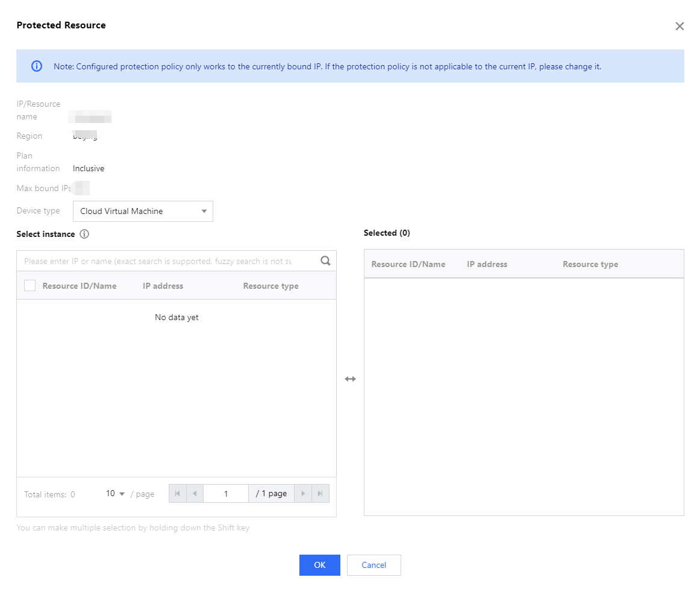Click the Resource type header in the Selected table
The height and width of the screenshot is (592, 700).
[590, 264]
